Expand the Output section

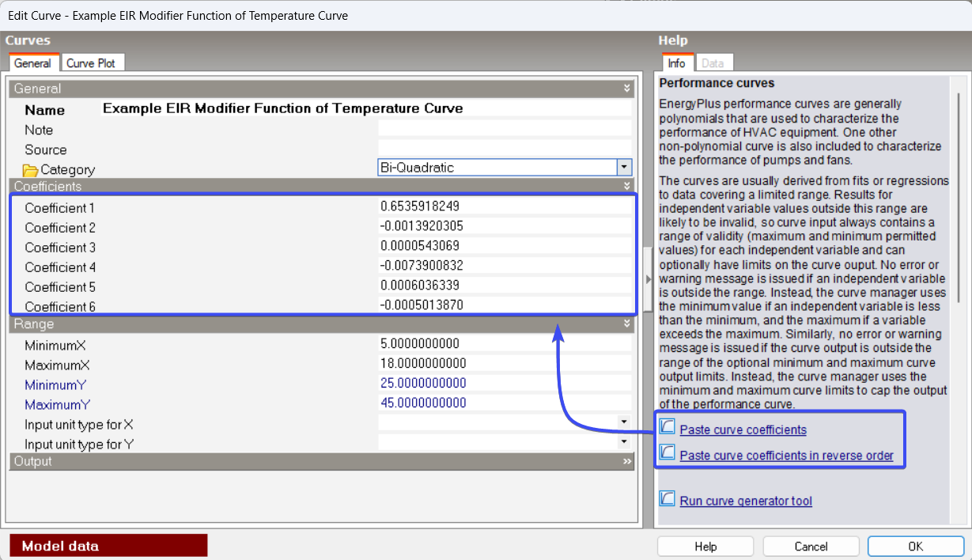[x=626, y=462]
